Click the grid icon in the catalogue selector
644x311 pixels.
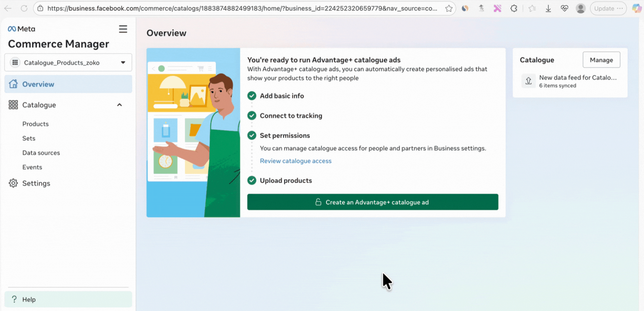[15, 63]
